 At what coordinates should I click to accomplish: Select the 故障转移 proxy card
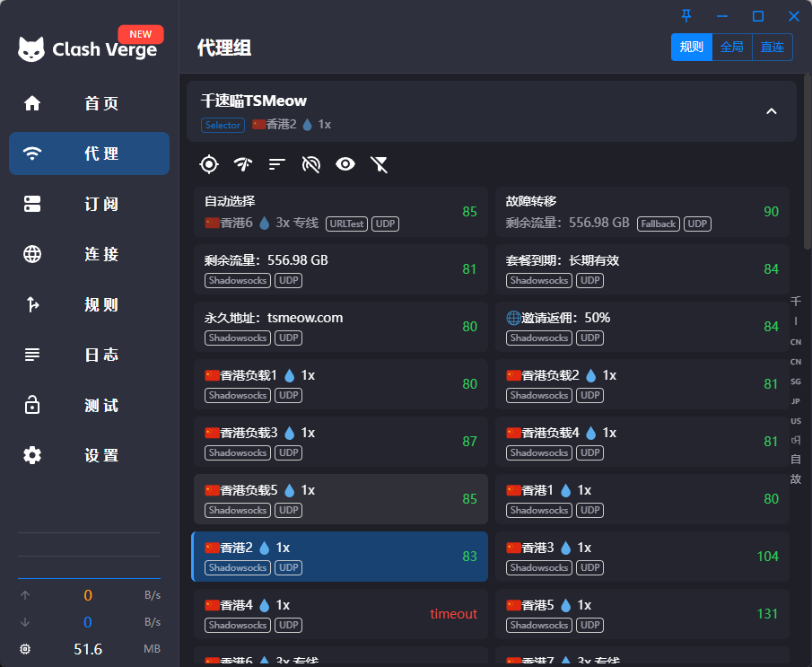(x=642, y=212)
